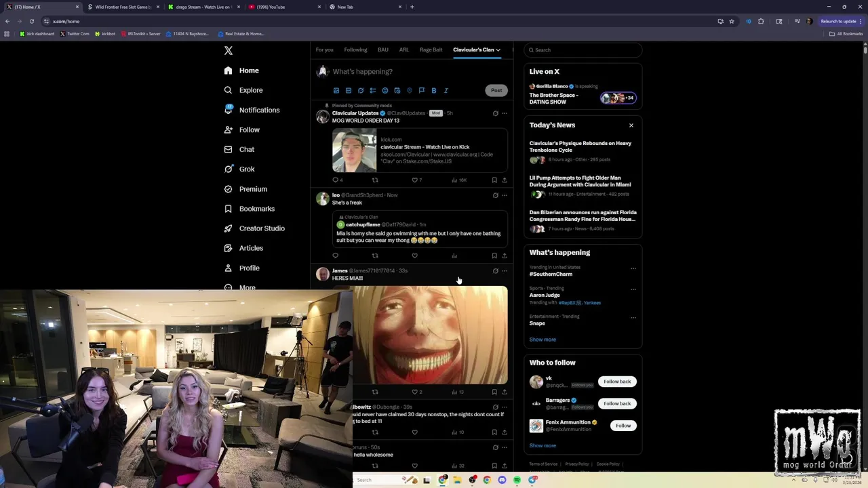Viewport: 868px width, 488px height.
Task: Open Articles in the sidebar
Action: coord(243,248)
